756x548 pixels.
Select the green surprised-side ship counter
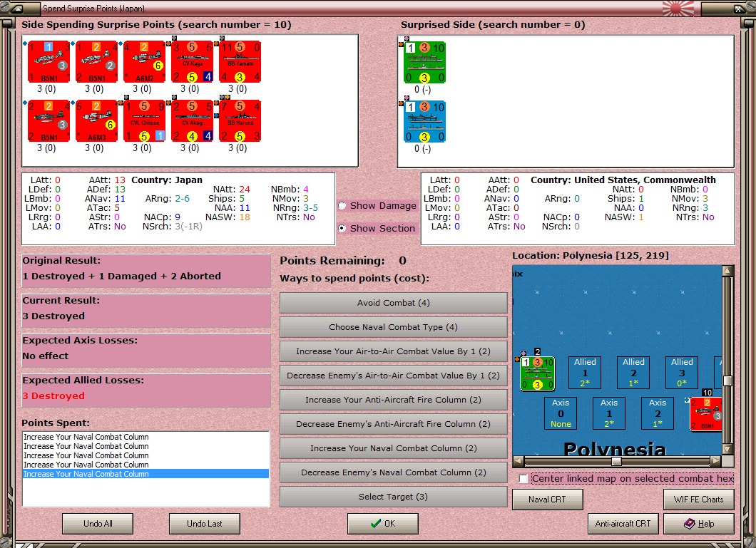click(425, 62)
